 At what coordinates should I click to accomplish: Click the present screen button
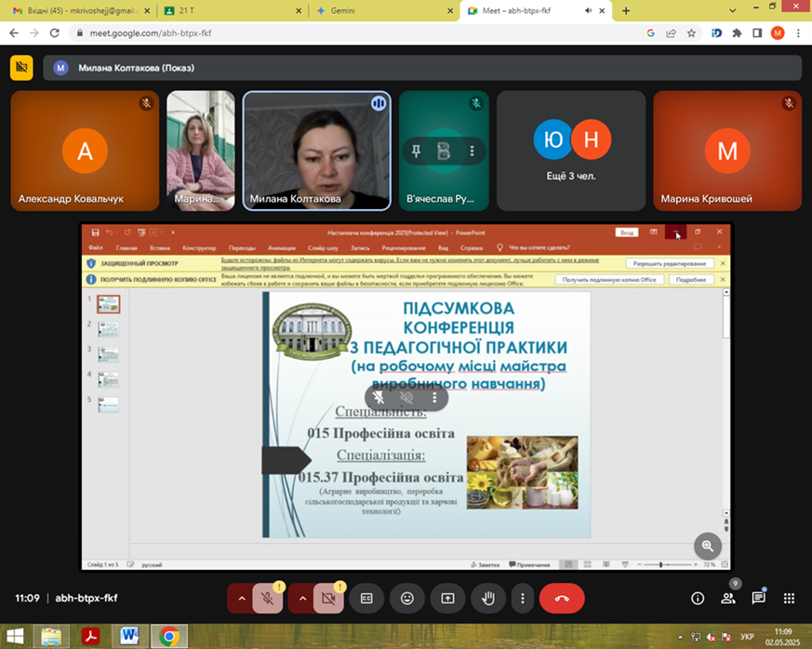447,598
